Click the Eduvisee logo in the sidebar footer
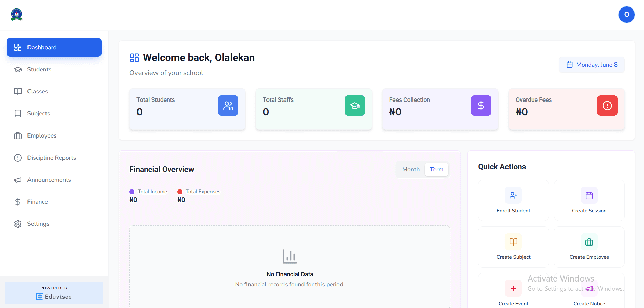This screenshot has width=644, height=308. [x=40, y=297]
